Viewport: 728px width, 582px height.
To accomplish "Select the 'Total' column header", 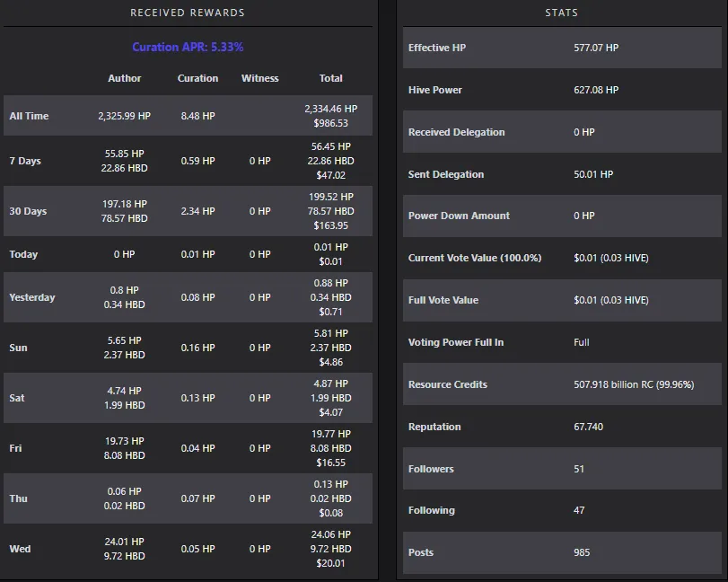I will tap(330, 78).
